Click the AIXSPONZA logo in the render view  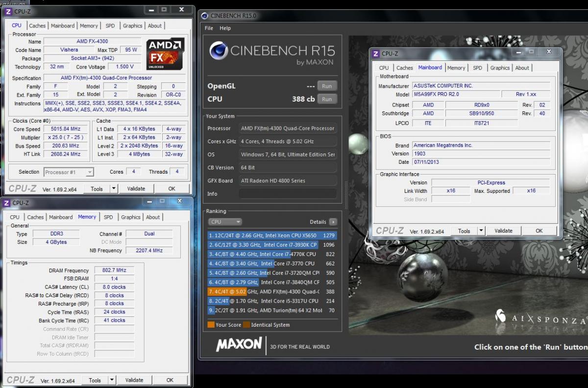click(x=541, y=317)
